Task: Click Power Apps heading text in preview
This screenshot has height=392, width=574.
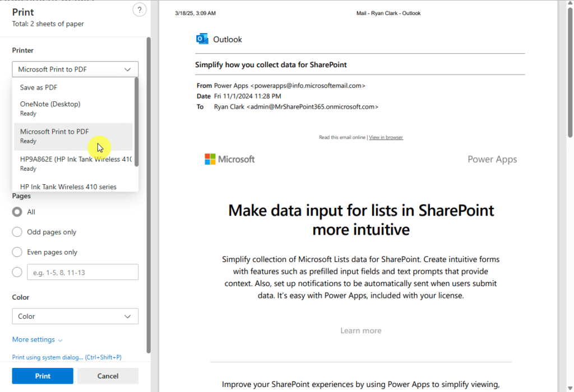Action: click(492, 160)
